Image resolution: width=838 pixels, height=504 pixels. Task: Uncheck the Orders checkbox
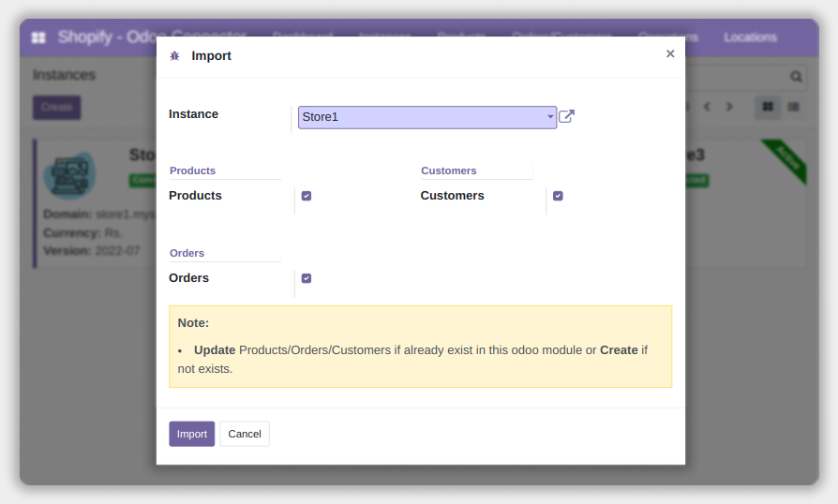(307, 278)
